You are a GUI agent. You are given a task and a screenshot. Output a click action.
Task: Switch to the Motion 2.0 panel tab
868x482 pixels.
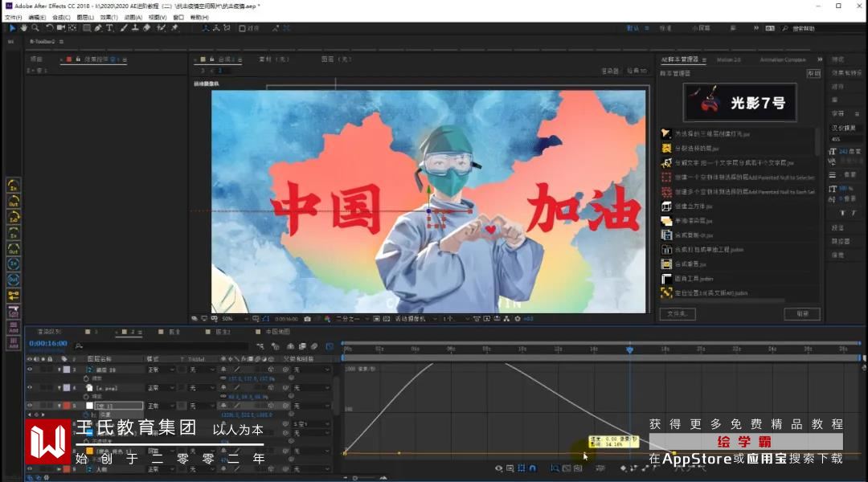tap(728, 59)
